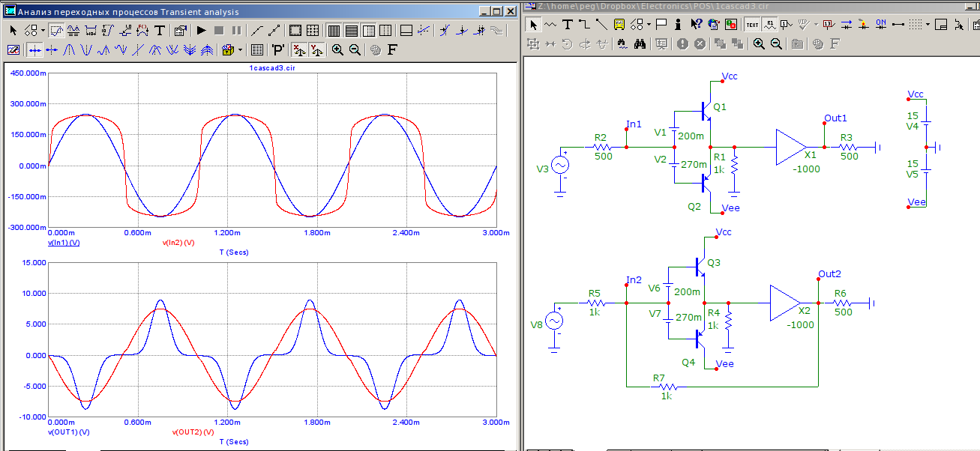The image size is (980, 451).
Task: Toggle pin connections display icon
Action: [898, 25]
